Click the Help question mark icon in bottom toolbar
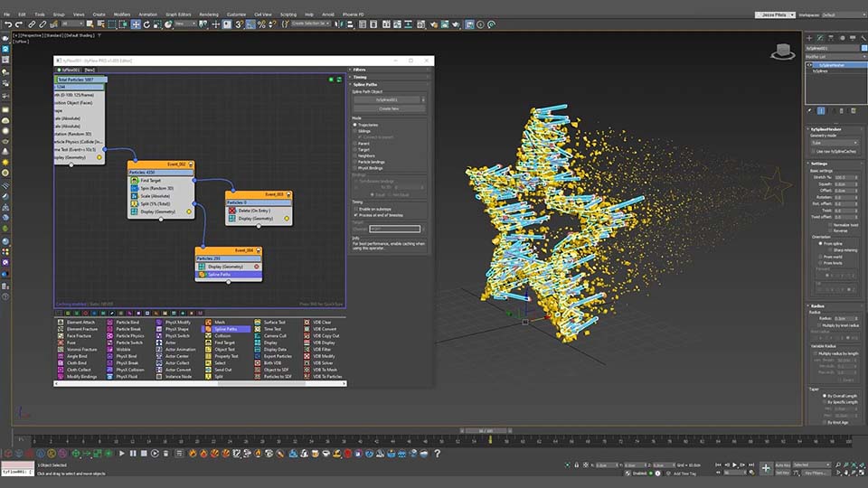 tap(437, 453)
